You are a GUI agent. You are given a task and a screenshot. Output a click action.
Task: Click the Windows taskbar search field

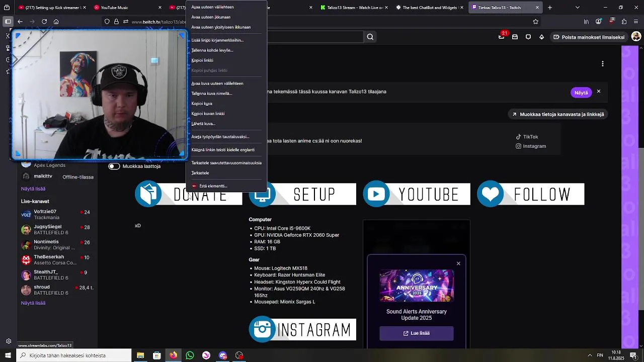[x=73, y=355]
